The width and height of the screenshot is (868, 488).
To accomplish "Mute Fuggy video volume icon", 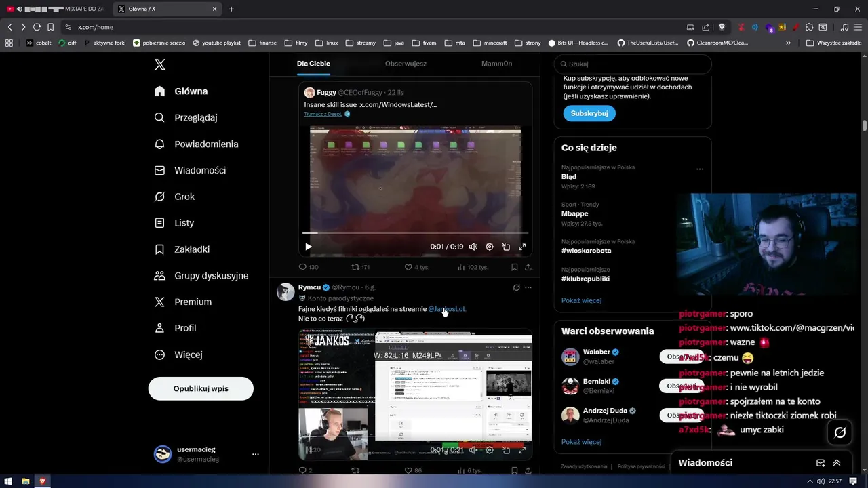I will [473, 247].
